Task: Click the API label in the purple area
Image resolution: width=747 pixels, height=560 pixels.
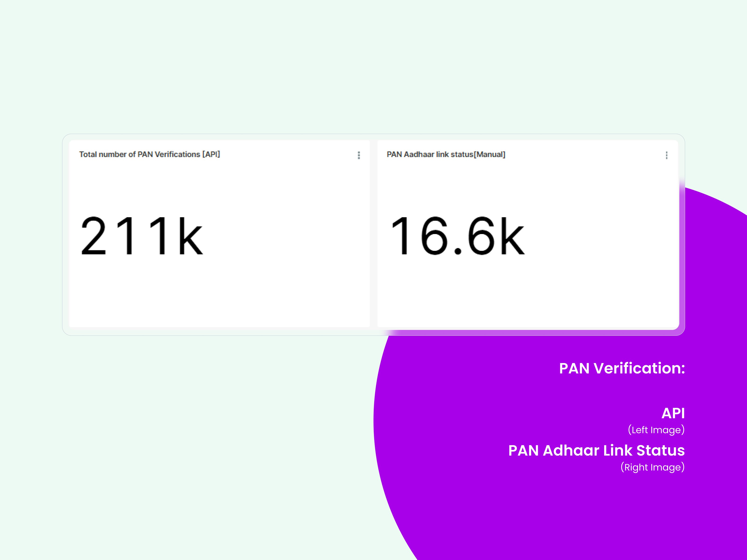Action: [673, 413]
